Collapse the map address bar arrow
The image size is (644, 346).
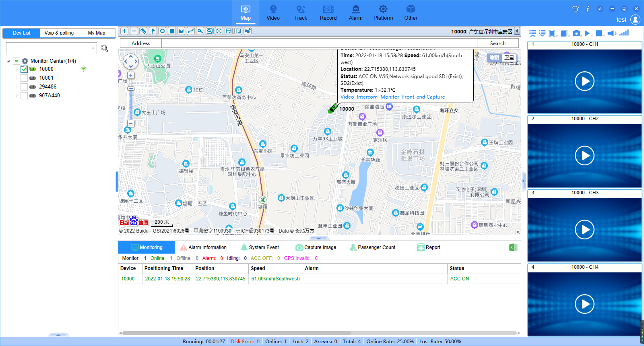[x=517, y=31]
